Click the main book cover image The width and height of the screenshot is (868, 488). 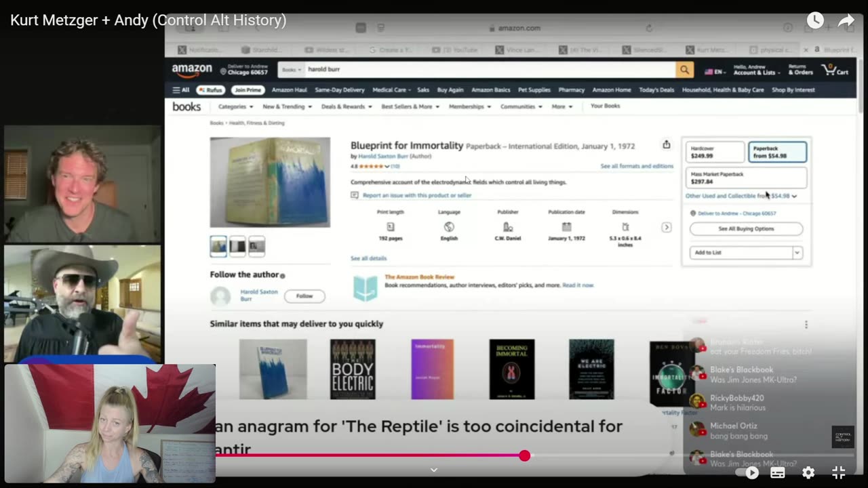tap(270, 182)
